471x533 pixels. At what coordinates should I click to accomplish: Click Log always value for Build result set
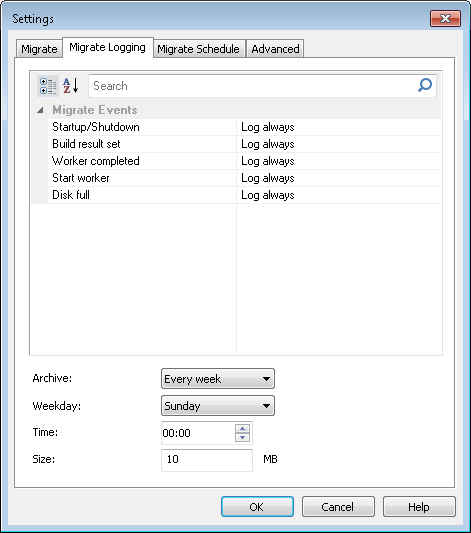click(339, 144)
